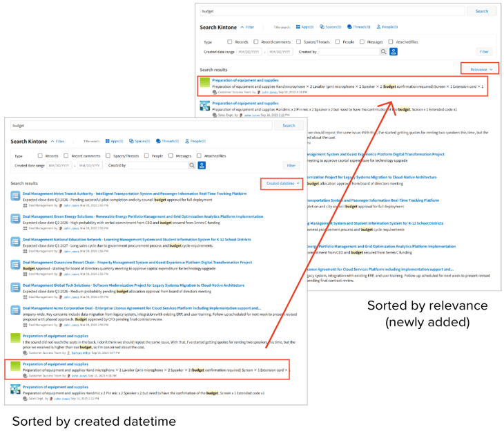504x434 pixels.
Task: Open Threads title search in created-datetime window
Action: (167, 141)
